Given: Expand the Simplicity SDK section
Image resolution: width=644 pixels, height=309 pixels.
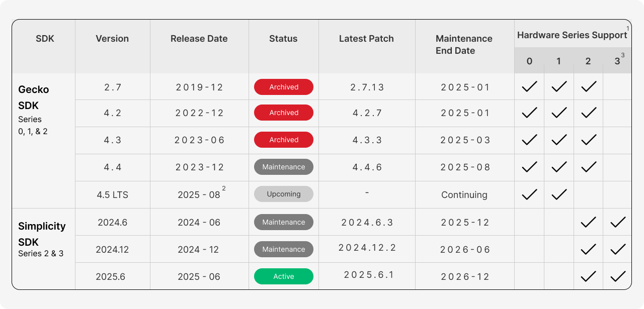Looking at the screenshot, I should (42, 234).
